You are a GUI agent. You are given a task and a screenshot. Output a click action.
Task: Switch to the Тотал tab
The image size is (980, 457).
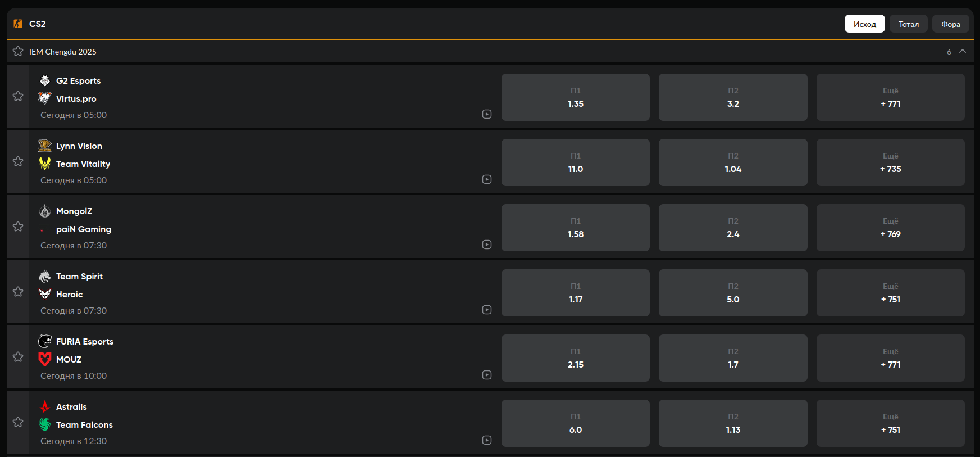[x=908, y=24]
